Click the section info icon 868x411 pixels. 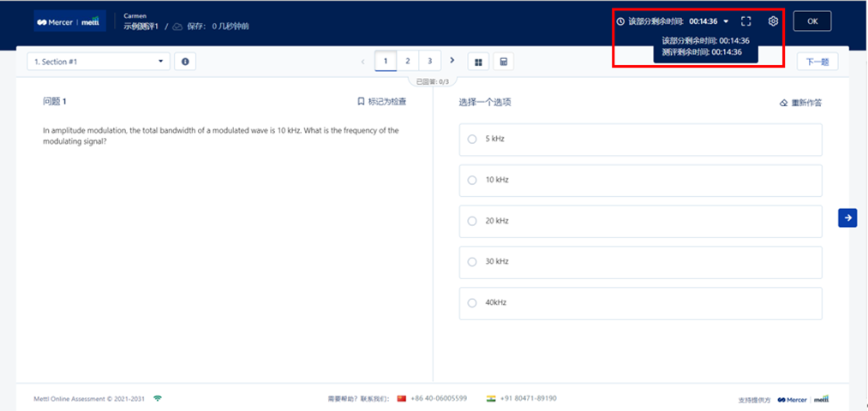[184, 62]
